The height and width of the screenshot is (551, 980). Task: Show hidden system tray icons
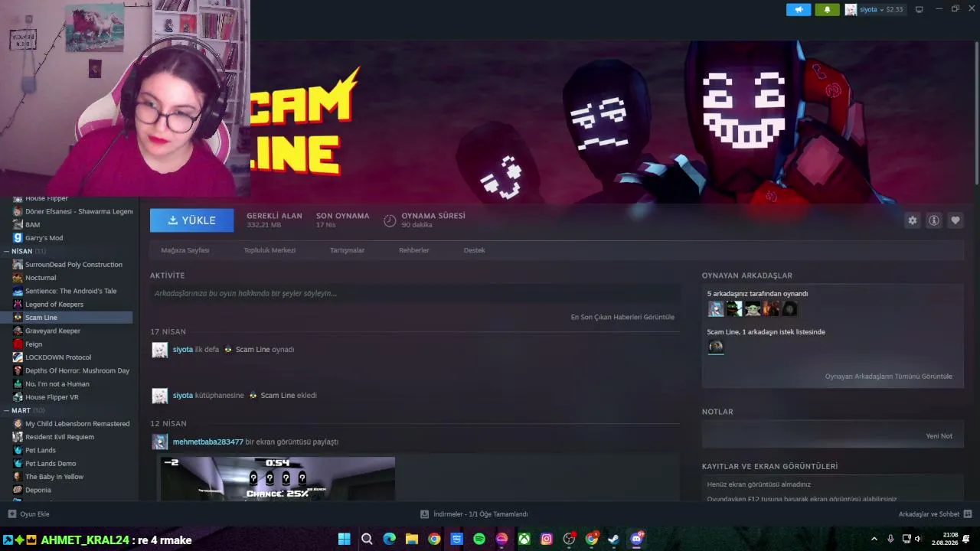point(874,539)
